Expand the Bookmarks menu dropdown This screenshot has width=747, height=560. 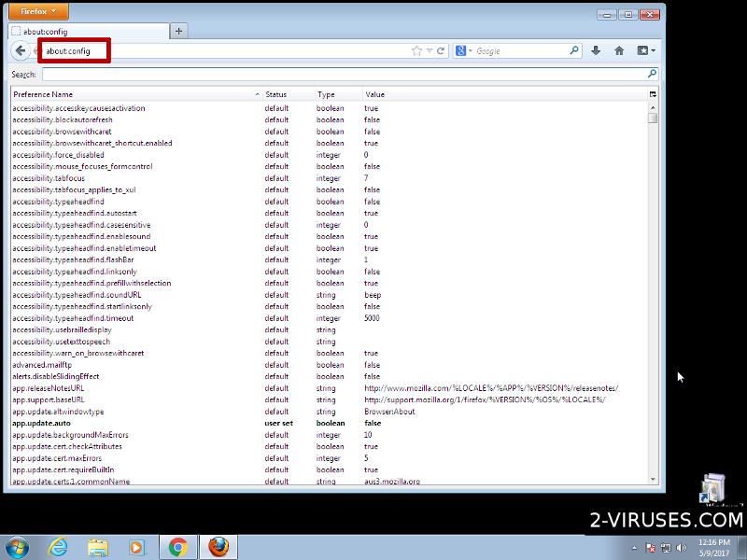click(646, 51)
